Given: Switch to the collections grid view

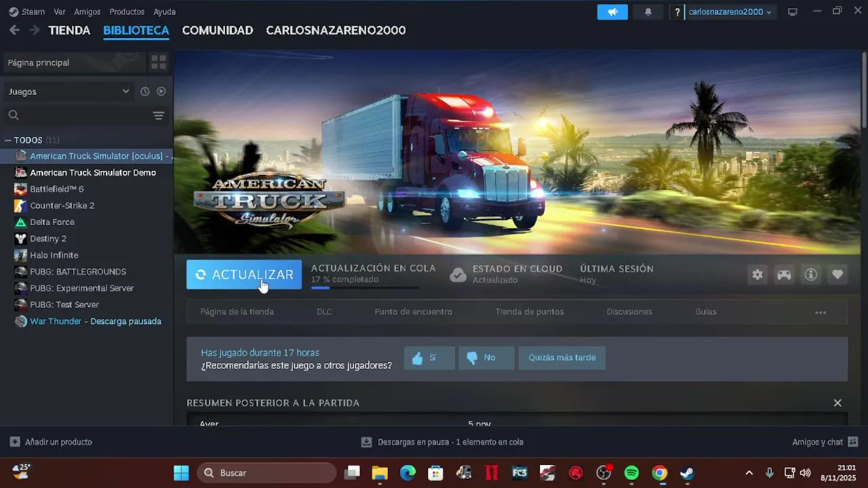Looking at the screenshot, I should tap(159, 62).
